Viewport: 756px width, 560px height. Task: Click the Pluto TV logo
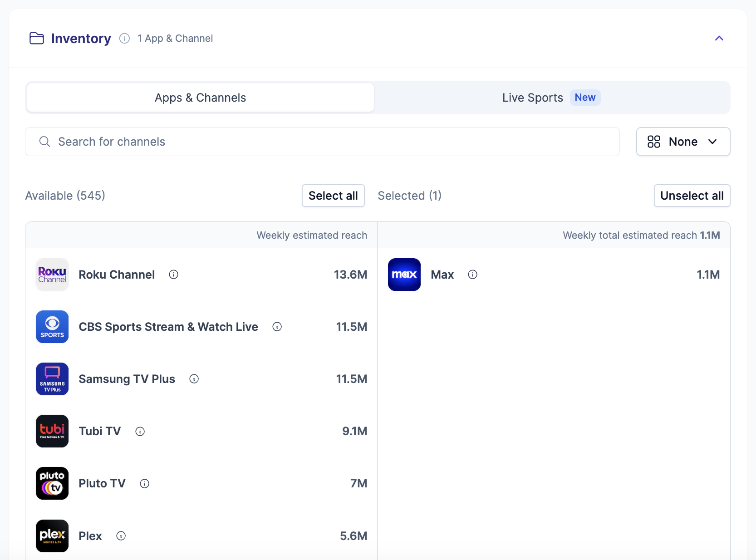pos(52,483)
